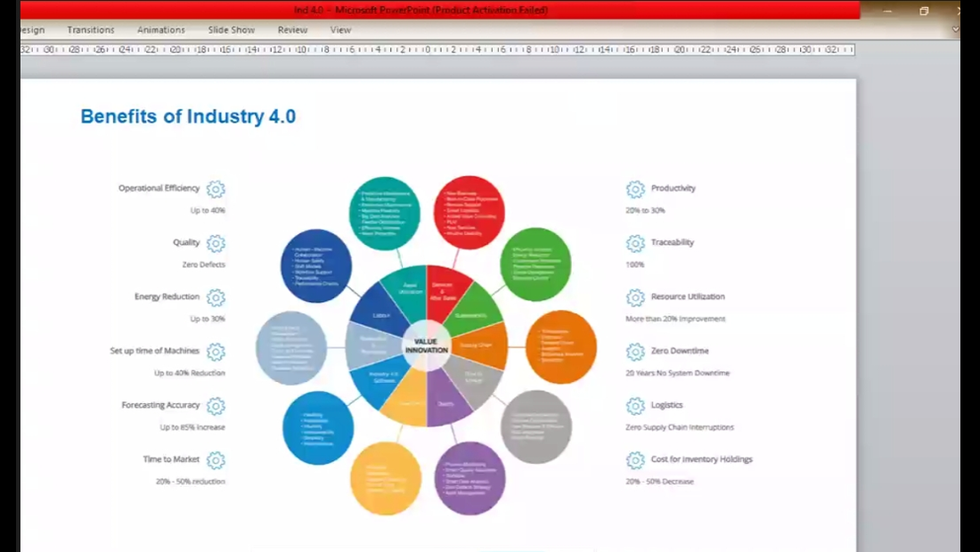Select the gear icon beside Traceability
The width and height of the screenshot is (980, 552).
point(635,243)
